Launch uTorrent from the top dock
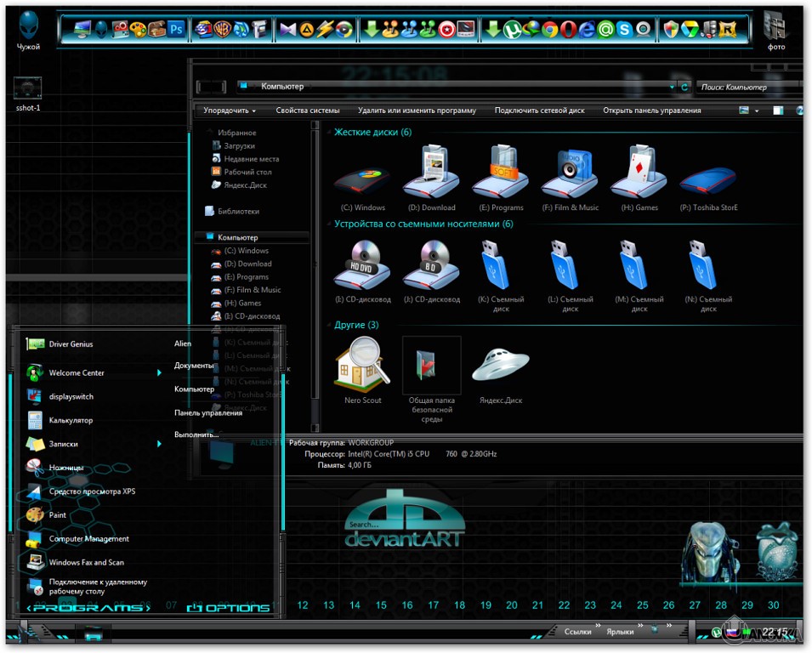The width and height of the screenshot is (812, 653). pyautogui.click(x=512, y=30)
